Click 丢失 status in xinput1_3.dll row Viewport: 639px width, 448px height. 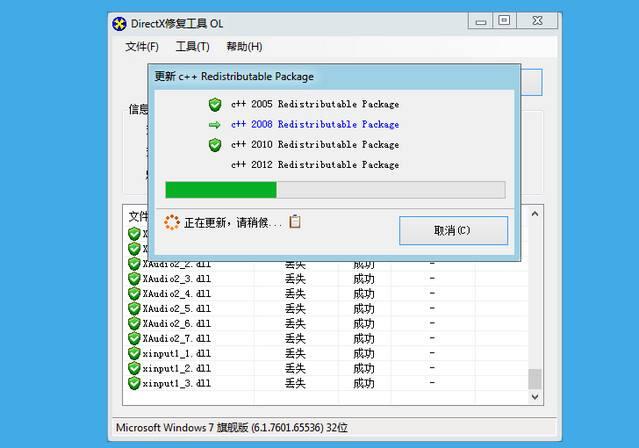[x=295, y=383]
